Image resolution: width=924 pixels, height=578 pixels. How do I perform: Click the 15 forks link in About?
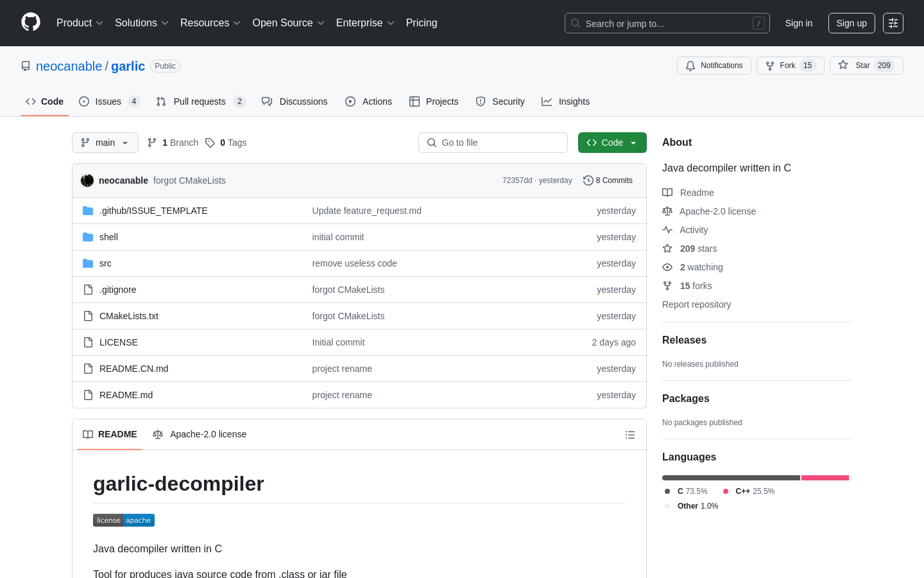click(x=696, y=286)
